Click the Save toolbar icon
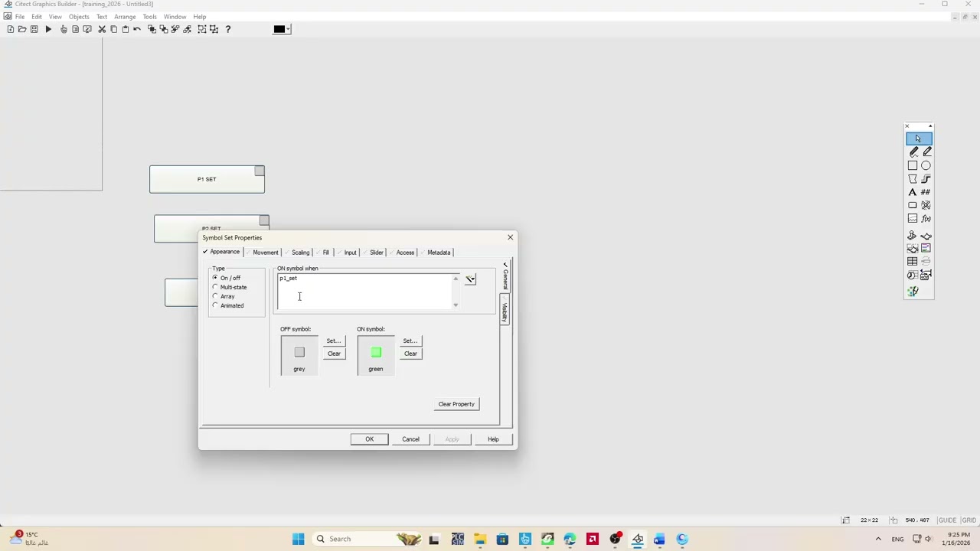Viewport: 980px width, 551px height. pyautogui.click(x=34, y=29)
